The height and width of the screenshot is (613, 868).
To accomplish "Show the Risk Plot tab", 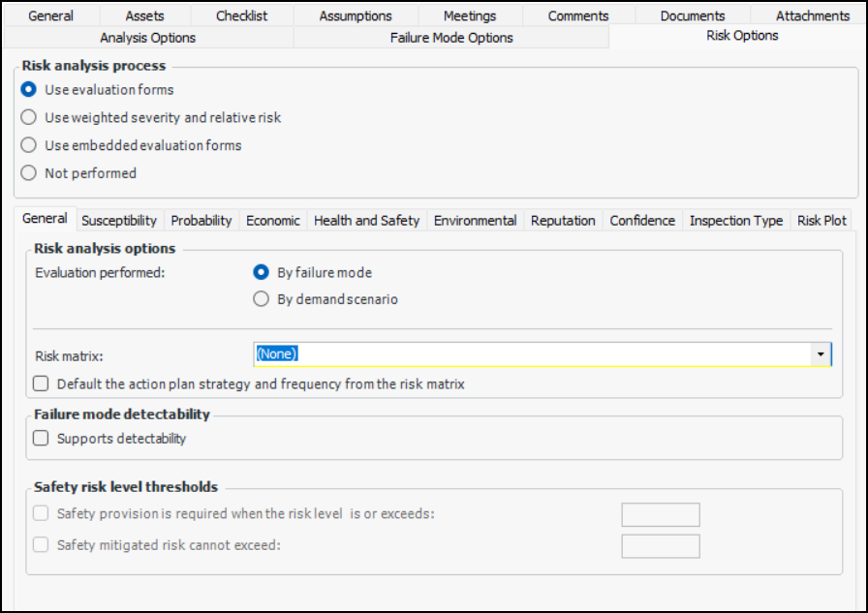I will pyautogui.click(x=821, y=221).
